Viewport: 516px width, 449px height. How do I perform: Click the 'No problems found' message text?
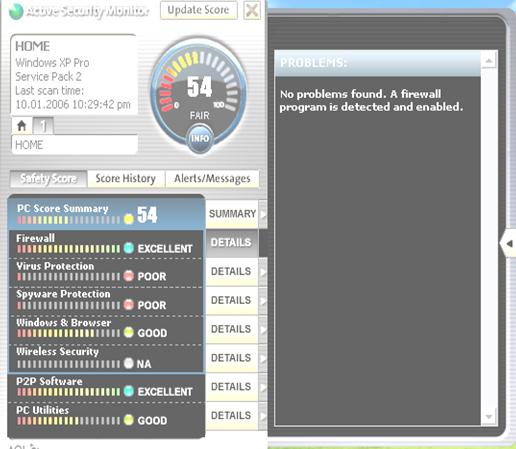coord(371,100)
